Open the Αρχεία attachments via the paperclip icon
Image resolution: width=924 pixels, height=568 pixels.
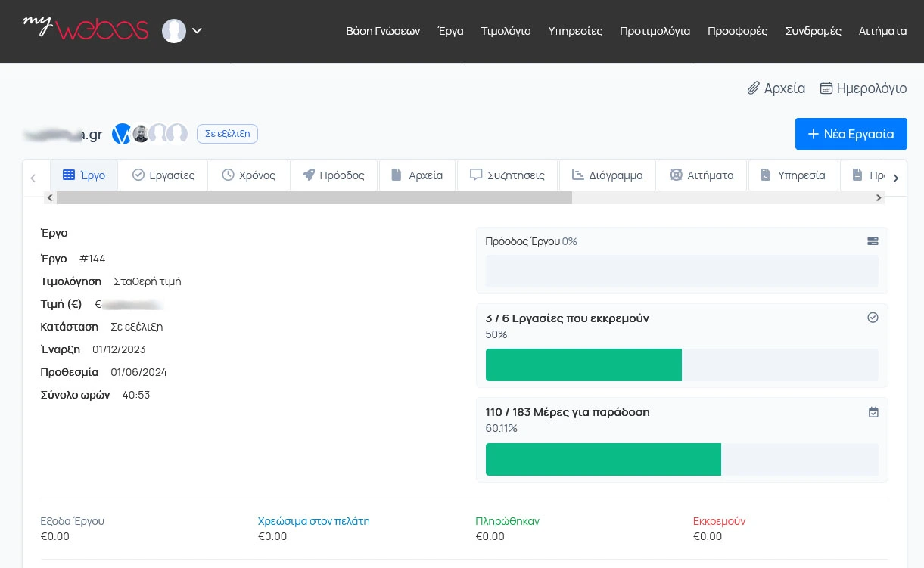[x=754, y=88]
